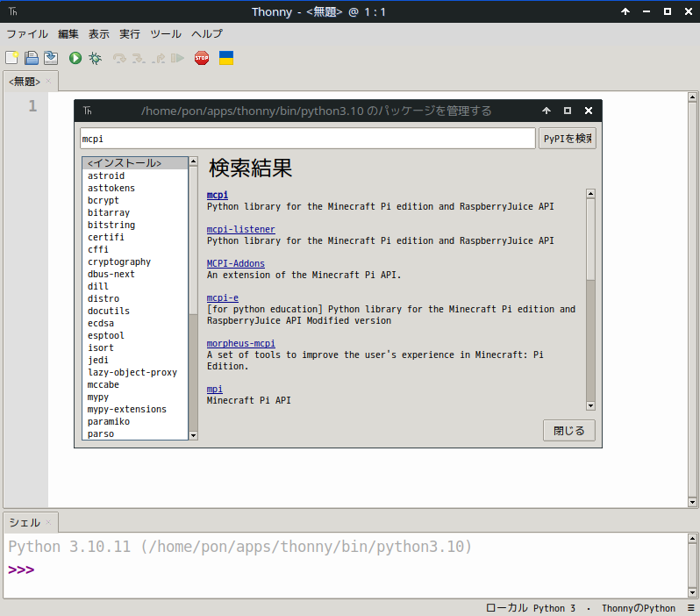Select ecdsa in the package list

135,323
